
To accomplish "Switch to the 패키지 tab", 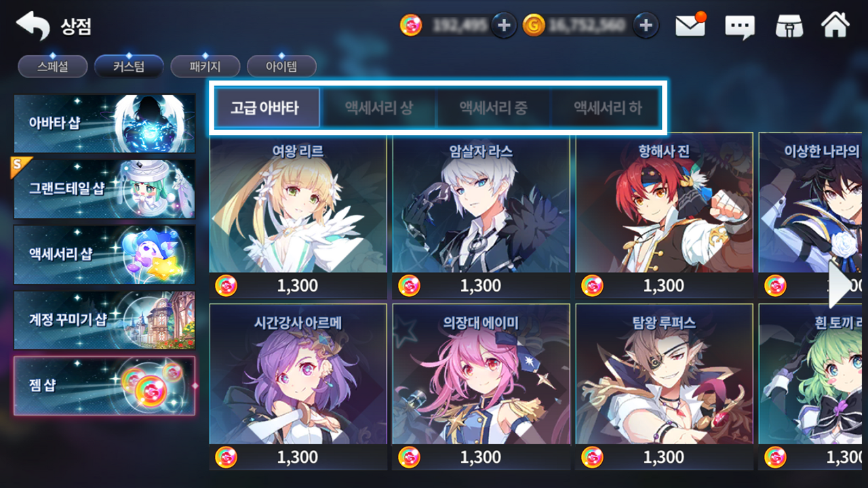I will point(205,67).
